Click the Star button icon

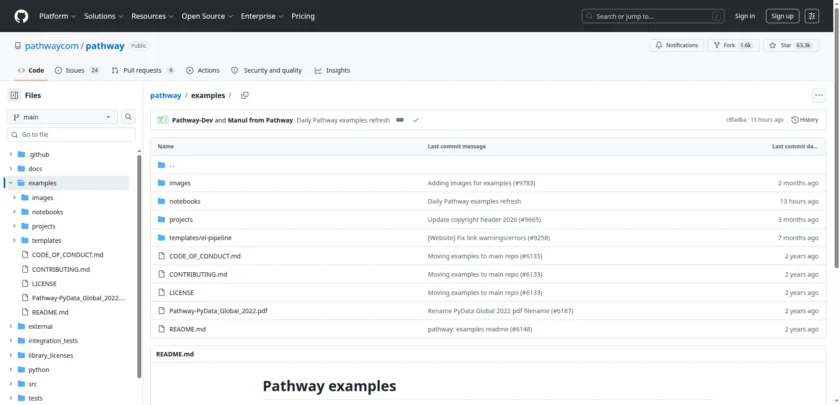tap(772, 46)
